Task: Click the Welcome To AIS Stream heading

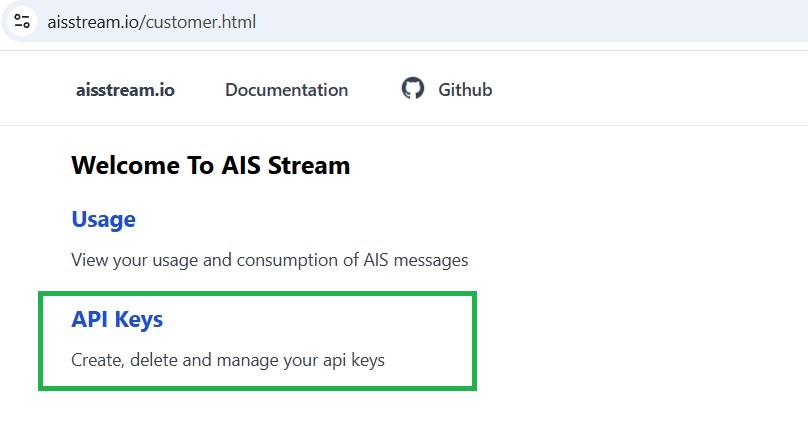Action: 210,166
